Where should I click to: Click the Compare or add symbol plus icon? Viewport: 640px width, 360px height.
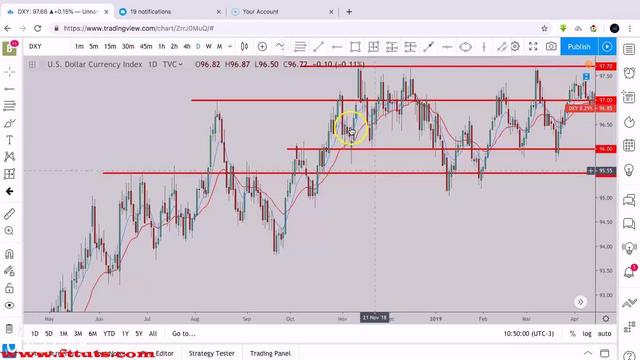pyautogui.click(x=262, y=47)
